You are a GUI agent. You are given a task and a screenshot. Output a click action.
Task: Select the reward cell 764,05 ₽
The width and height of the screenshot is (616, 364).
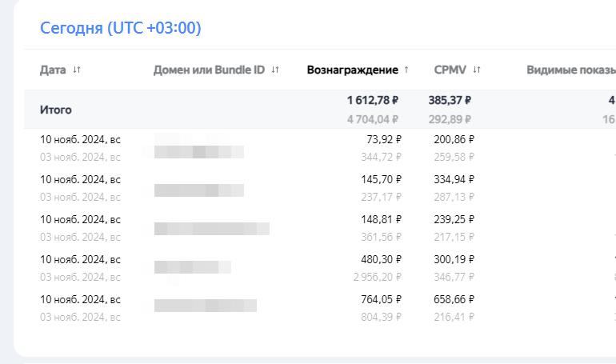point(381,299)
